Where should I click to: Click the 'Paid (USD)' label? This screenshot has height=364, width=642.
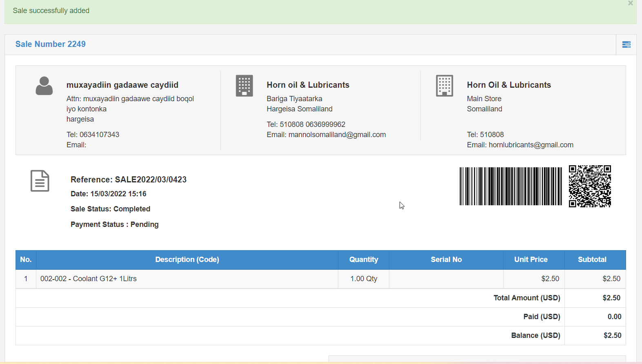point(542,317)
